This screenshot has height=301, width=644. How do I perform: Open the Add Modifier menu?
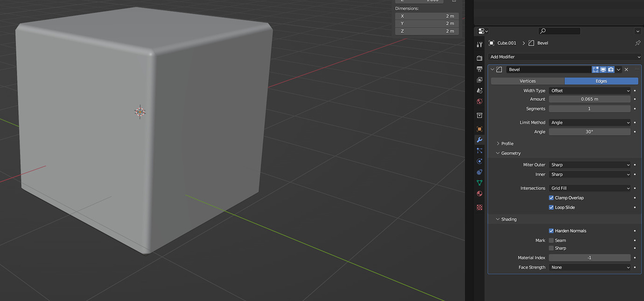564,57
